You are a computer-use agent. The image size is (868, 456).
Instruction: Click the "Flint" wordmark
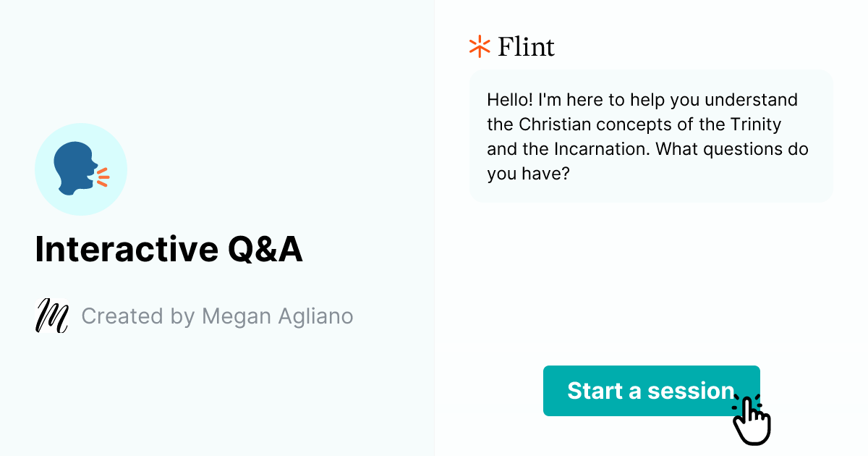526,46
